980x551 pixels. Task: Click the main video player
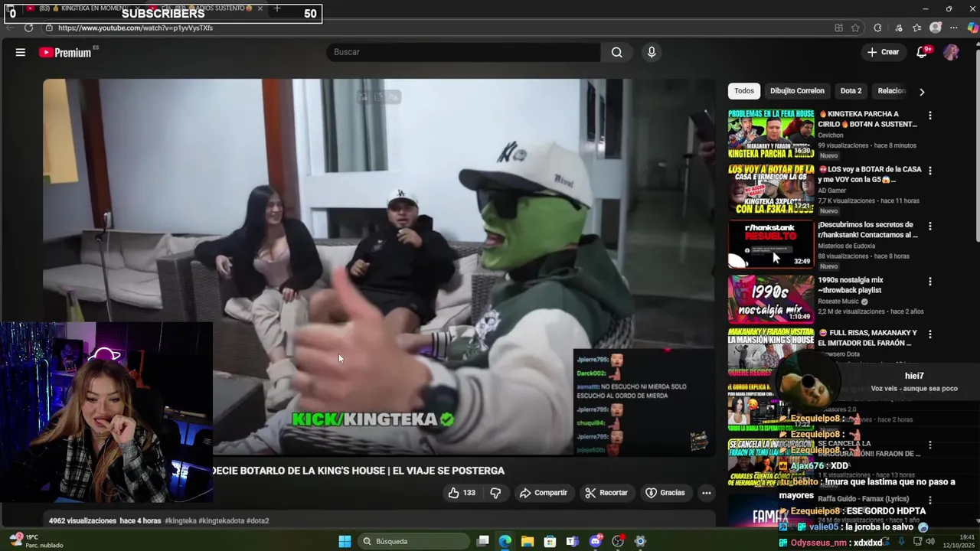[x=378, y=267]
